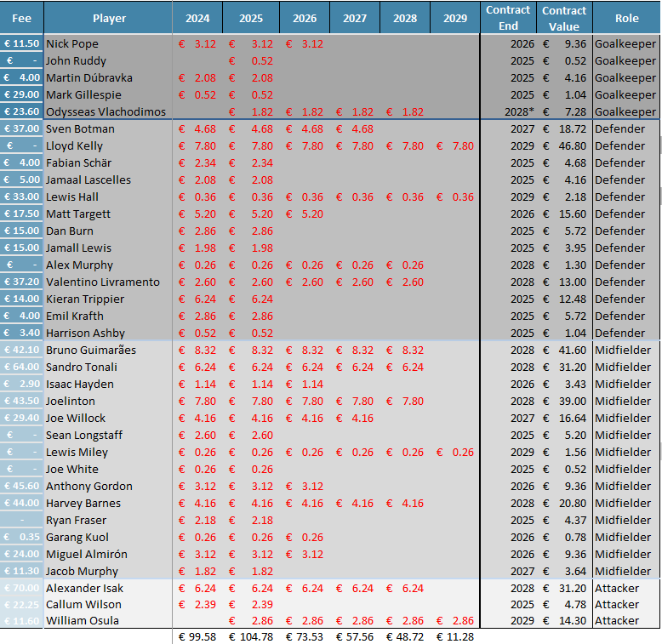Click the 2024 column header

coord(197,18)
